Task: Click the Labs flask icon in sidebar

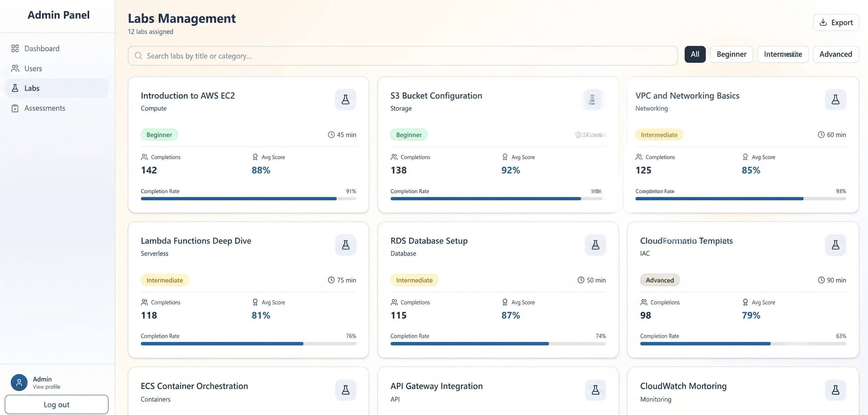Action: pyautogui.click(x=15, y=88)
